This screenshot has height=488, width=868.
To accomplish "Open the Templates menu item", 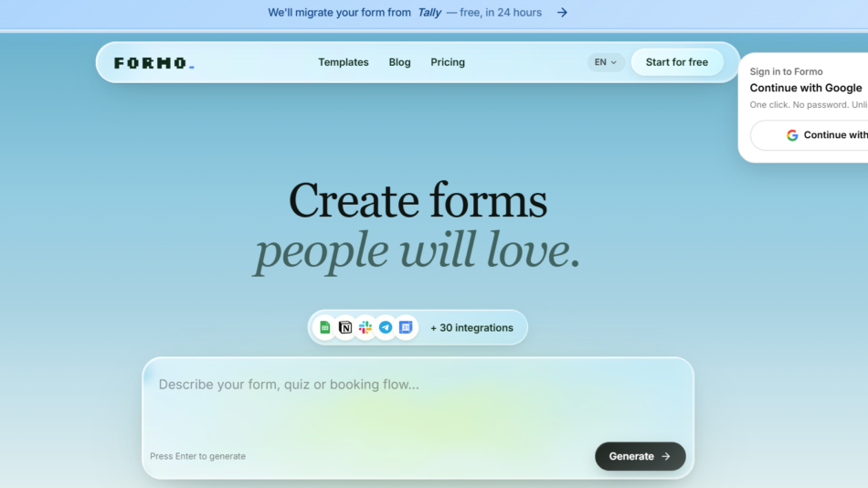I will (x=344, y=62).
